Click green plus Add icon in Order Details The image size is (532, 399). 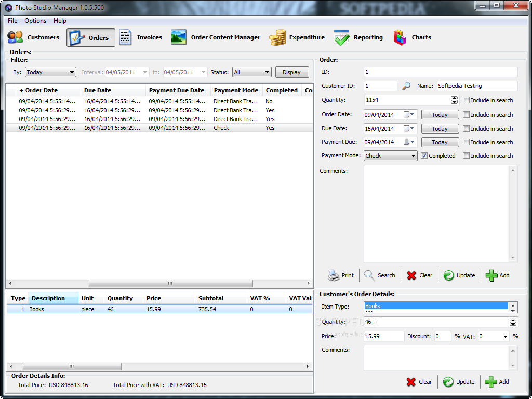coord(491,382)
